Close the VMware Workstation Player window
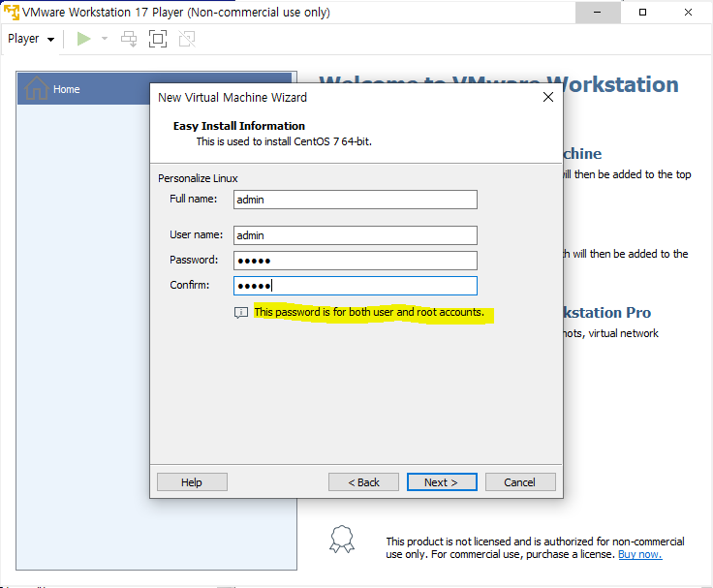This screenshot has width=713, height=588. 688,13
